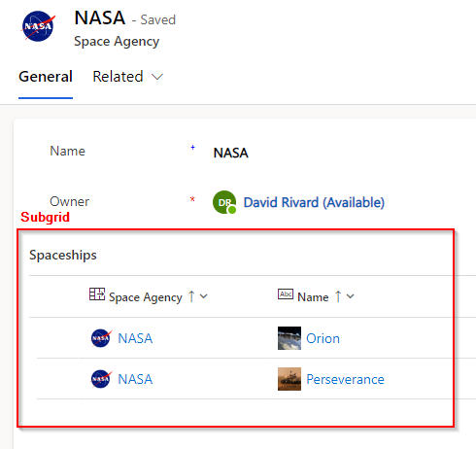Click the NASA logo in the Perseverance row
This screenshot has width=476, height=449.
(101, 379)
